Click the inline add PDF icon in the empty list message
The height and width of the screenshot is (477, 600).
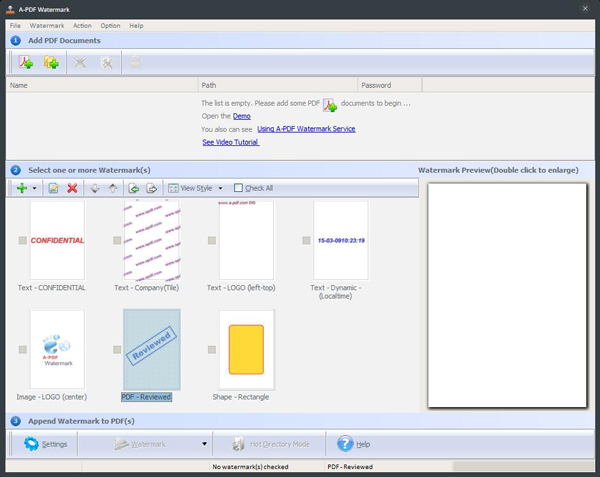tap(330, 104)
